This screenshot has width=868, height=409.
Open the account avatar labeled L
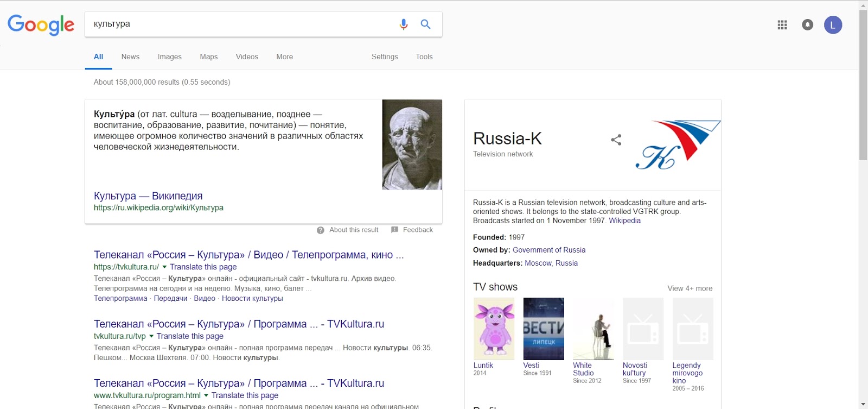(x=833, y=25)
